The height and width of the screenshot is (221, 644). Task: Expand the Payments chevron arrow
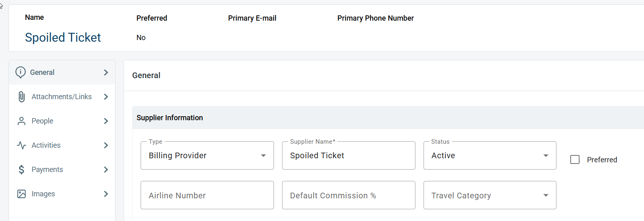[106, 170]
